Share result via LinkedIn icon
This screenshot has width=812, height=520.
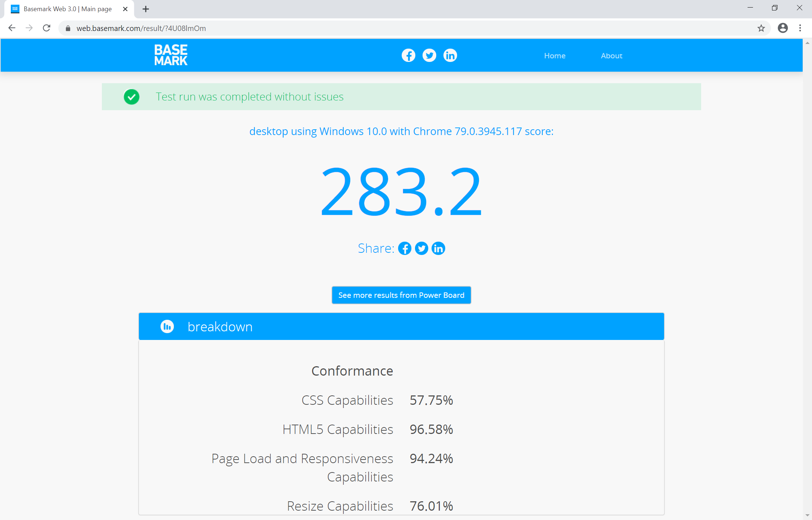pos(438,248)
